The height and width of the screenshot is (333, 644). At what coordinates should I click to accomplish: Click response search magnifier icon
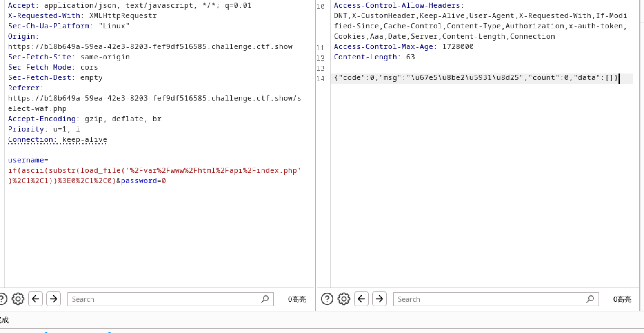590,299
